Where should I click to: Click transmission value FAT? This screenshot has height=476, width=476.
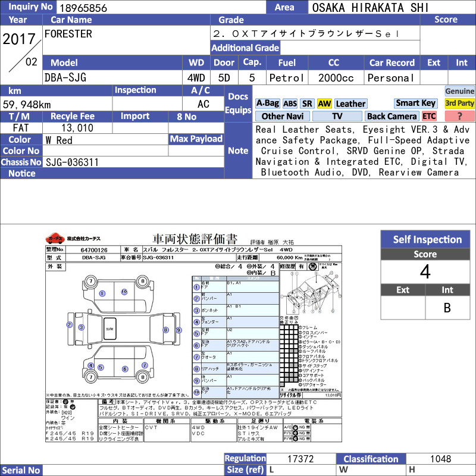pos(21,128)
